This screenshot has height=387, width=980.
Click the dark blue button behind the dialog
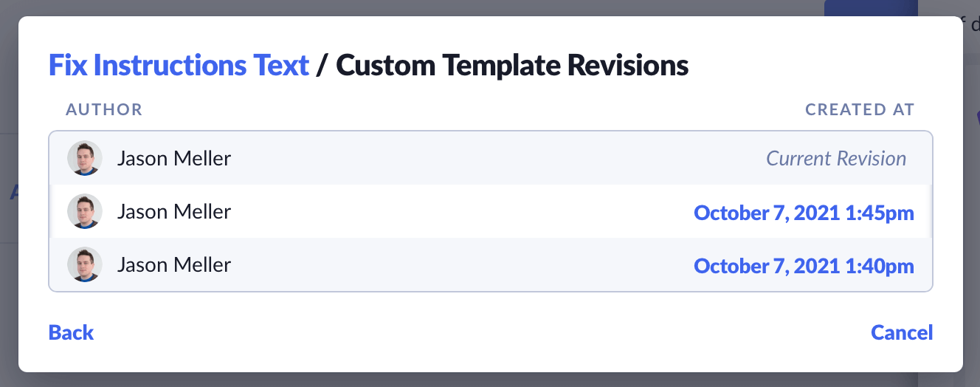869,8
